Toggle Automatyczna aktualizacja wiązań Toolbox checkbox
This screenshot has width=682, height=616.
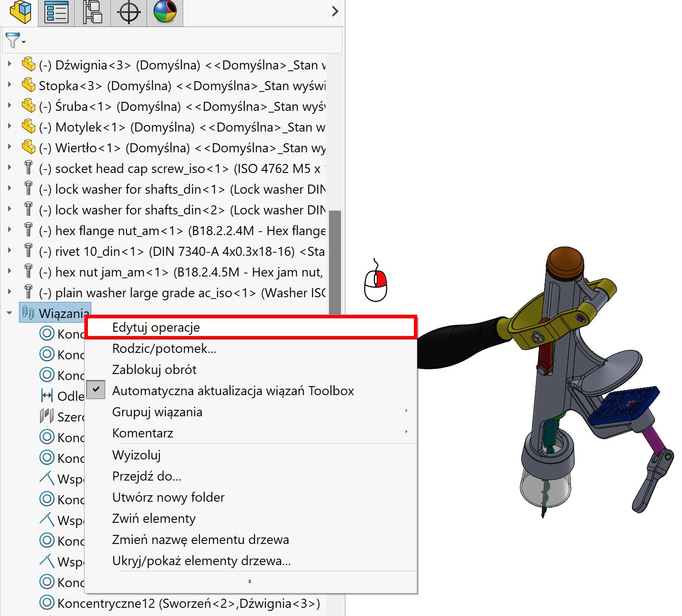(96, 390)
